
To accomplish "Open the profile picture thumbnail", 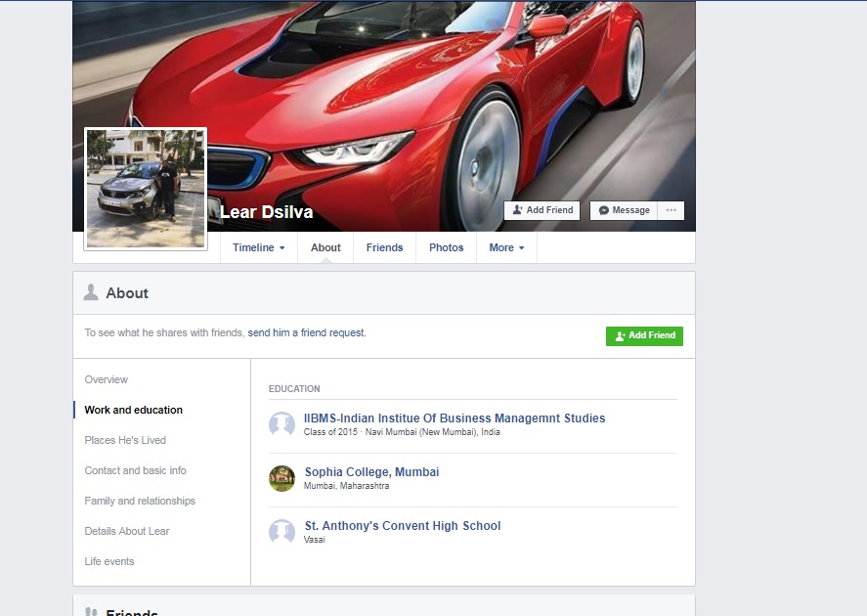I will coord(146,189).
